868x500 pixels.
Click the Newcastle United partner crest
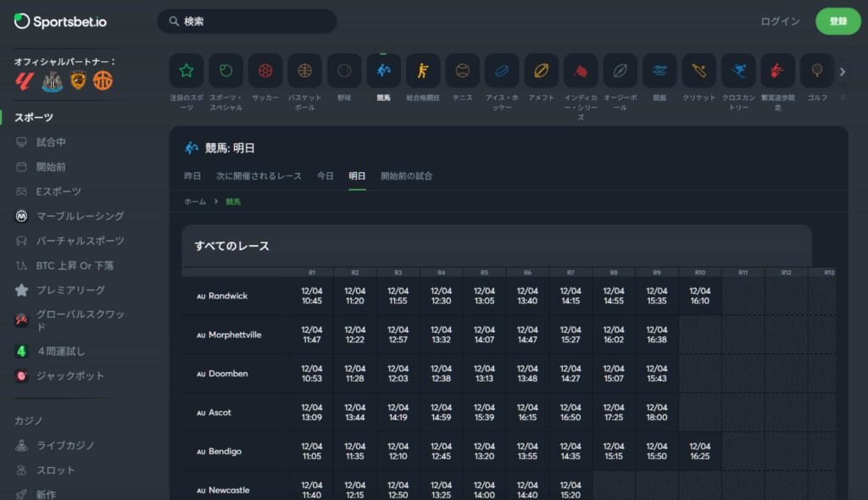[52, 81]
